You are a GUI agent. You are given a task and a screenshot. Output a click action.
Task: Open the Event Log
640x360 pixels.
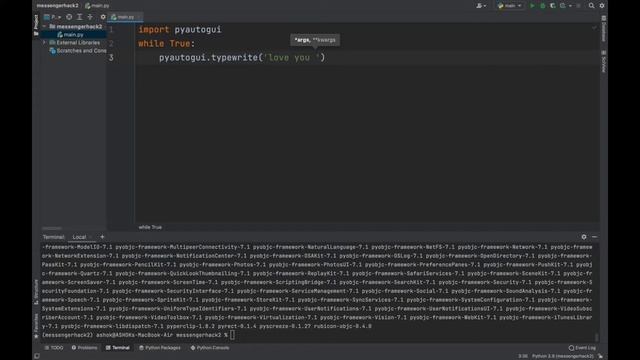click(x=582, y=348)
